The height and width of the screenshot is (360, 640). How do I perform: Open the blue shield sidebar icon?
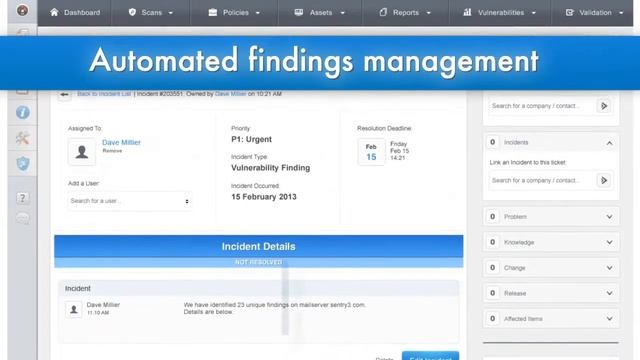point(23,164)
